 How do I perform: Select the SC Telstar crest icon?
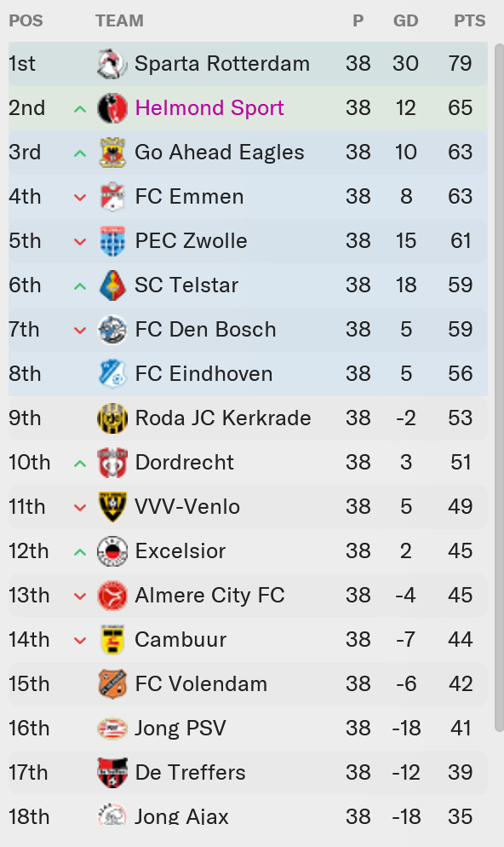tap(112, 285)
